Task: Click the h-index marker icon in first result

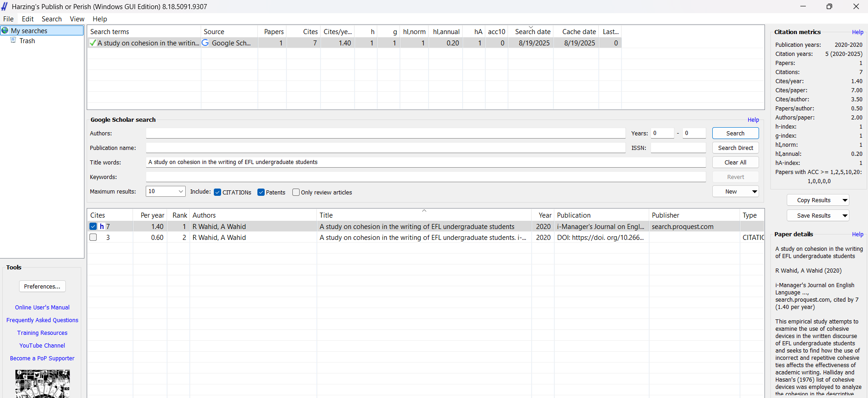Action: click(102, 226)
